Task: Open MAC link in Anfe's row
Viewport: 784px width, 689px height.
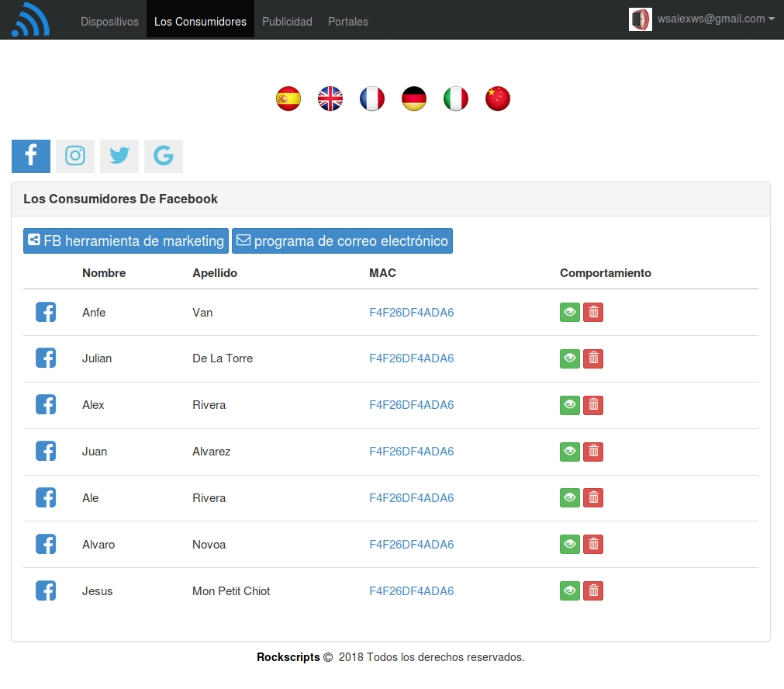Action: 412,313
